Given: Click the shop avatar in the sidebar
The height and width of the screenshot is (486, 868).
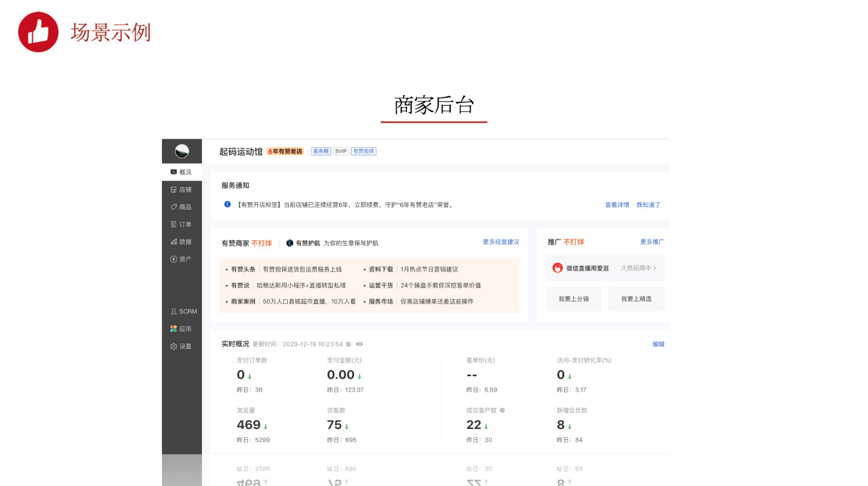Looking at the screenshot, I should [182, 151].
